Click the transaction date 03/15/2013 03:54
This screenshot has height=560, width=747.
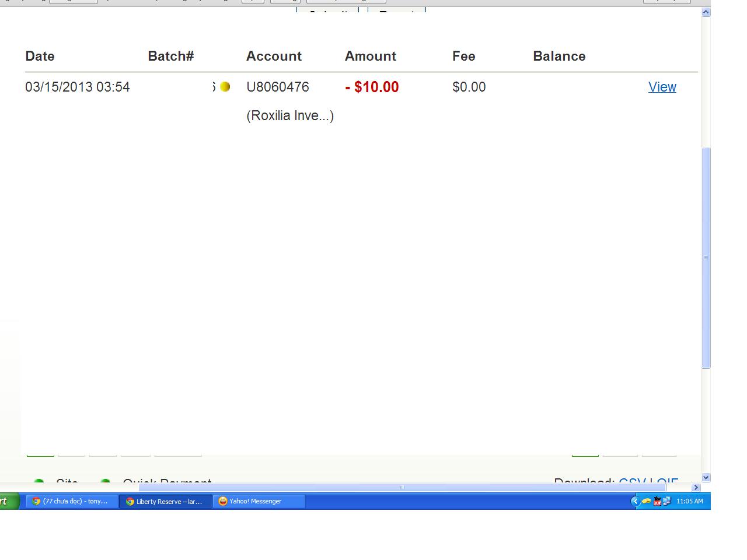pyautogui.click(x=78, y=87)
